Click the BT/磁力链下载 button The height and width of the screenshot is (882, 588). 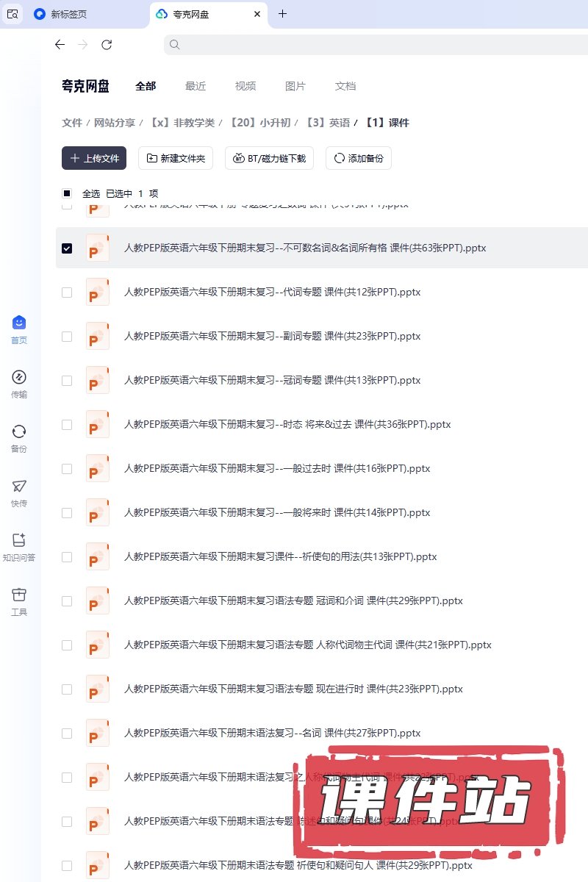tap(270, 158)
